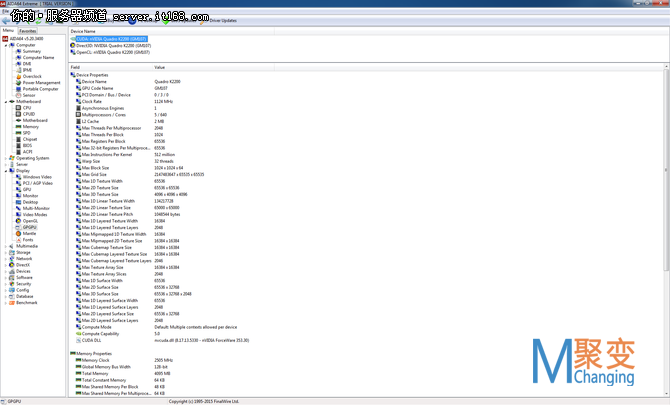Select the Benchmark category
This screenshot has height=405, width=670.
24,303
